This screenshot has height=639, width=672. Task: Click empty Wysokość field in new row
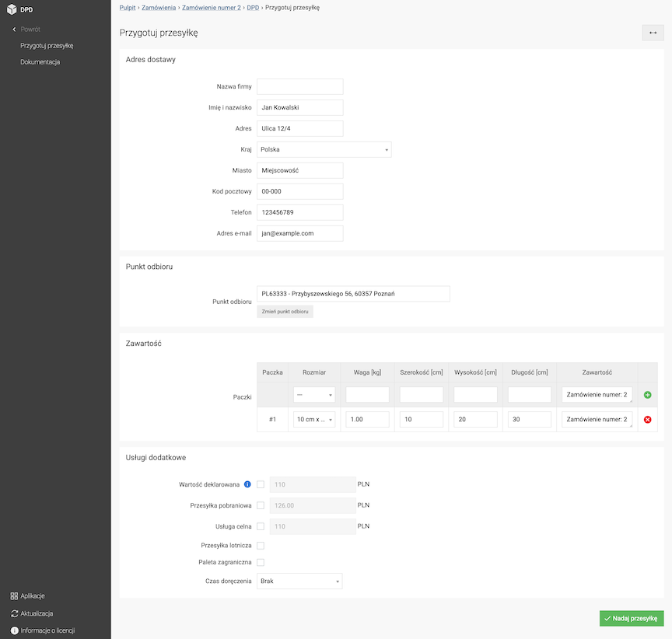[475, 395]
